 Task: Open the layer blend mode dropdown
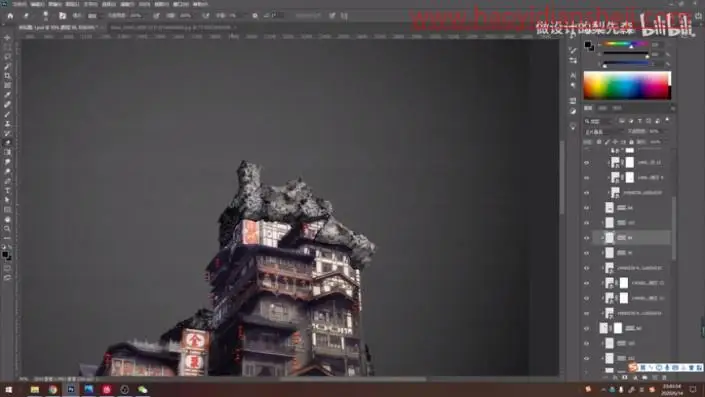[x=603, y=132]
